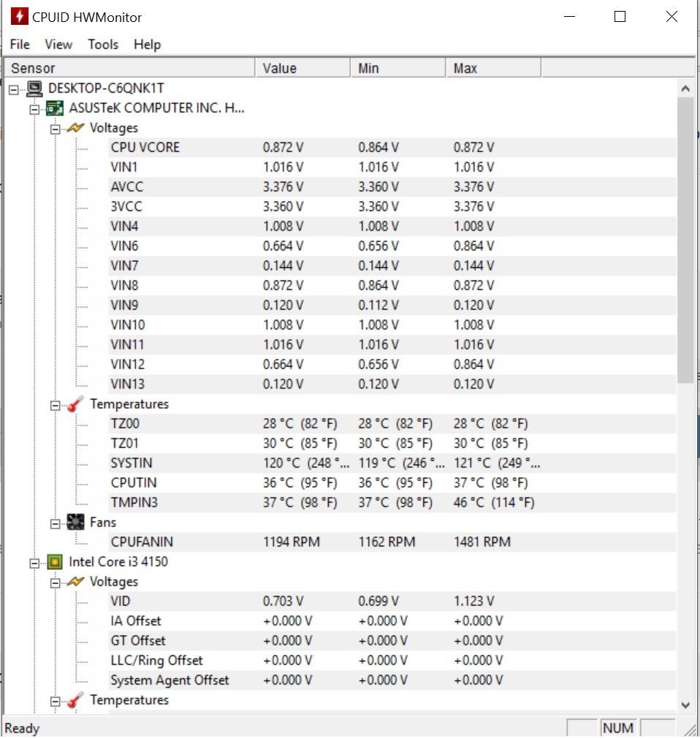Select the VIN4 voltage row
Screen dimensions: 700x738
(392, 227)
